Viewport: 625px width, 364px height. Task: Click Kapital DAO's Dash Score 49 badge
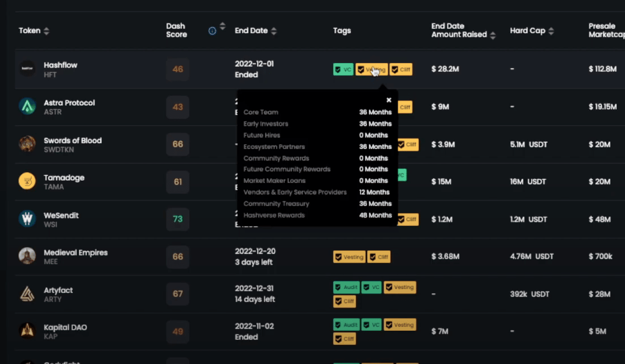point(178,331)
